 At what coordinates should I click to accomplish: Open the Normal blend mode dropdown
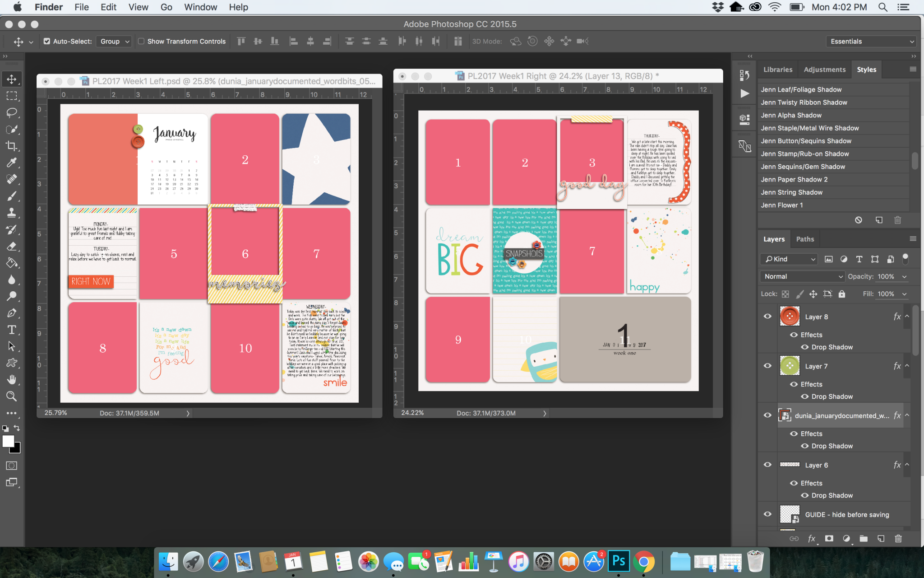tap(802, 276)
